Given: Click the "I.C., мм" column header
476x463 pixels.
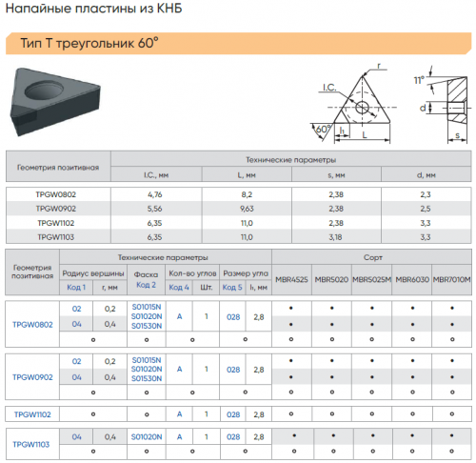Looking at the screenshot, I should [156, 174].
